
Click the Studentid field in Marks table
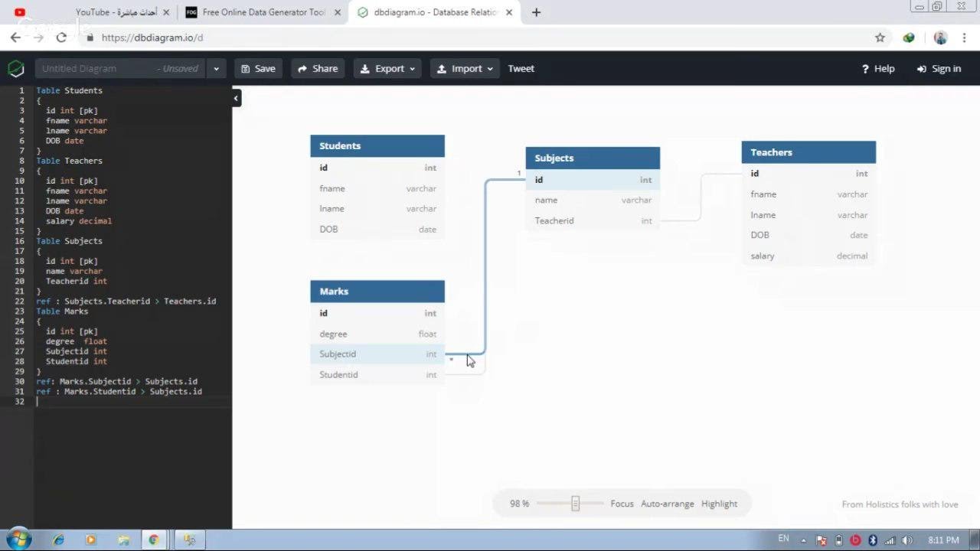pos(377,374)
